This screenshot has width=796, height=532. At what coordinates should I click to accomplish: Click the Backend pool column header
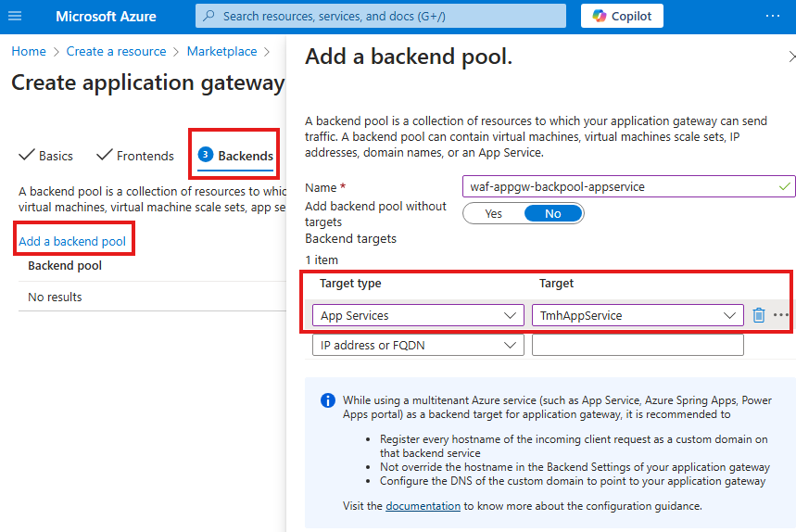tap(65, 265)
